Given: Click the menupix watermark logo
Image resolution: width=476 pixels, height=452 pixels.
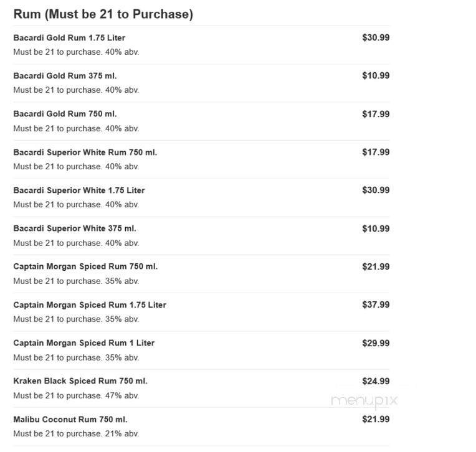Looking at the screenshot, I should [x=364, y=400].
